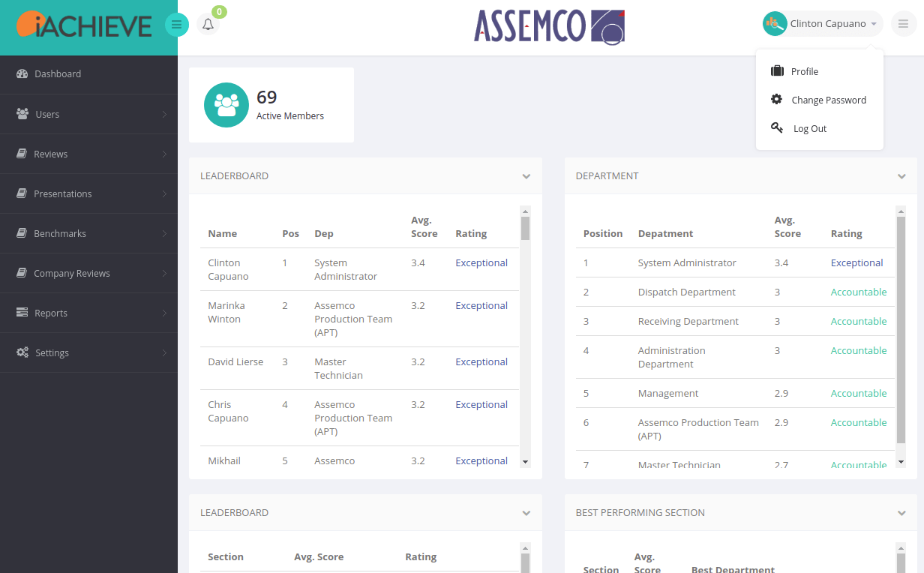Click the Reviews book icon
Screen dimensions: 924x573
[22, 154]
